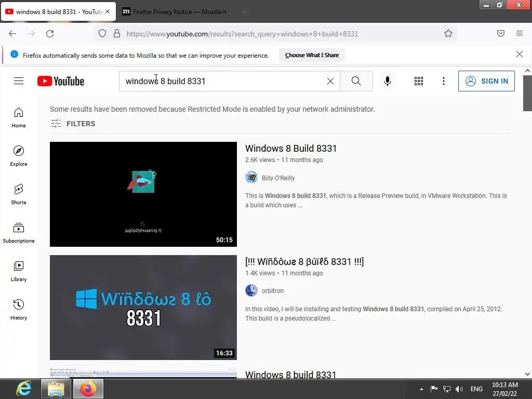Screen dimensions: 532x399
Task: Close the Firefox Privacy Notice tab
Action: point(224,12)
